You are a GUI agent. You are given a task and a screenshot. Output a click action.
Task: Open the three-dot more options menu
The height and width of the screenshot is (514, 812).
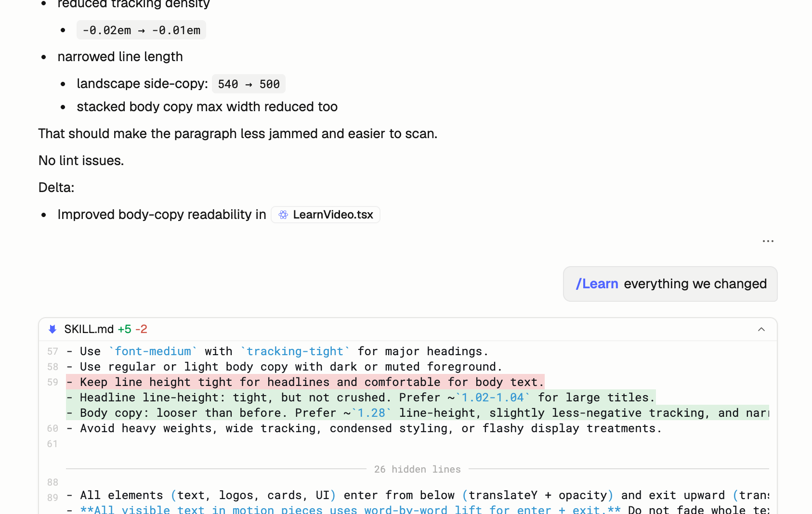tap(768, 241)
